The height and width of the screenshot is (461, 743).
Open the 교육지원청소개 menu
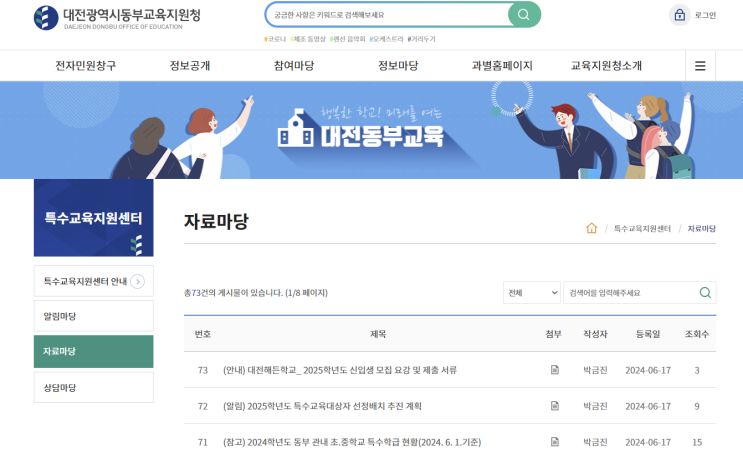coord(607,66)
